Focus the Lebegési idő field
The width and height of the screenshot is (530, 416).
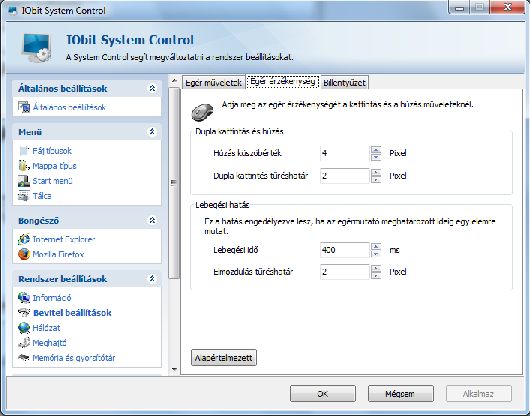tap(345, 250)
